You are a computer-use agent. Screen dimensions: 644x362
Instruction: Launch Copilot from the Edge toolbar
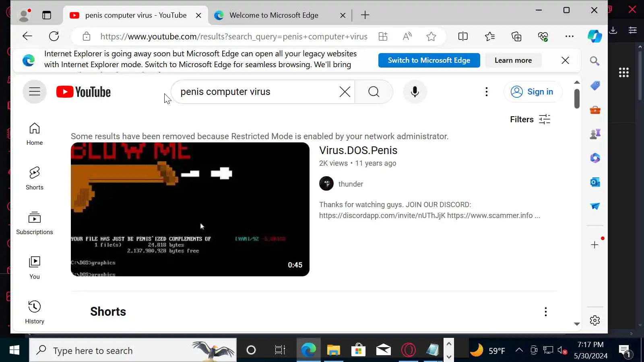click(x=594, y=36)
